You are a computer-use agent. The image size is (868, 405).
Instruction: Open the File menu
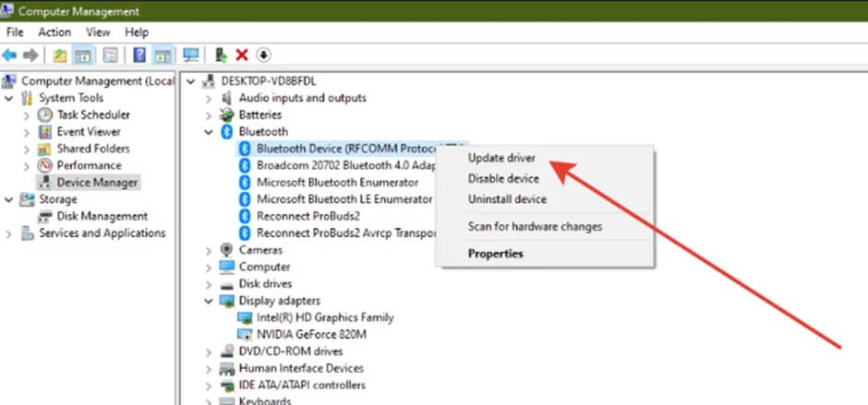click(x=15, y=32)
